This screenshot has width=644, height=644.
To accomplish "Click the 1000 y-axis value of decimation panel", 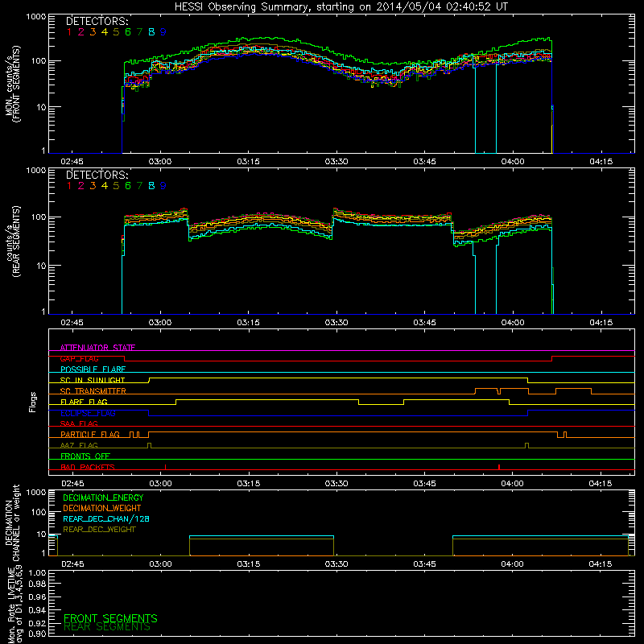I will click(36, 492).
